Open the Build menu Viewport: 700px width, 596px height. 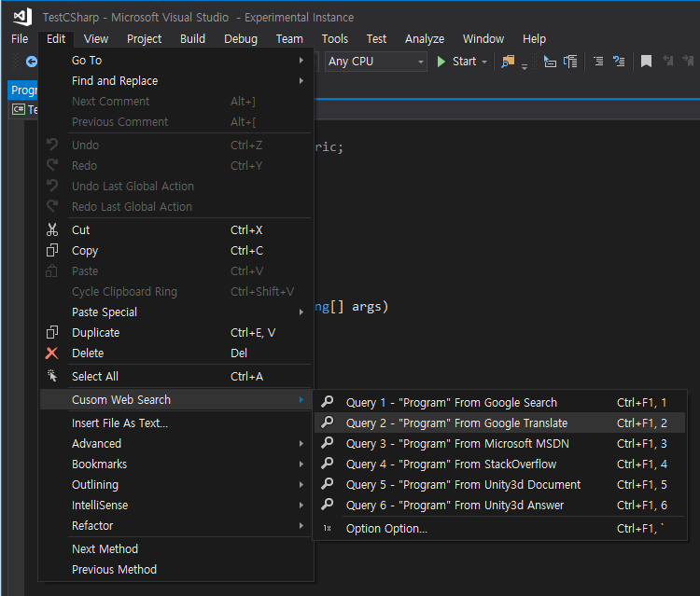click(x=193, y=39)
